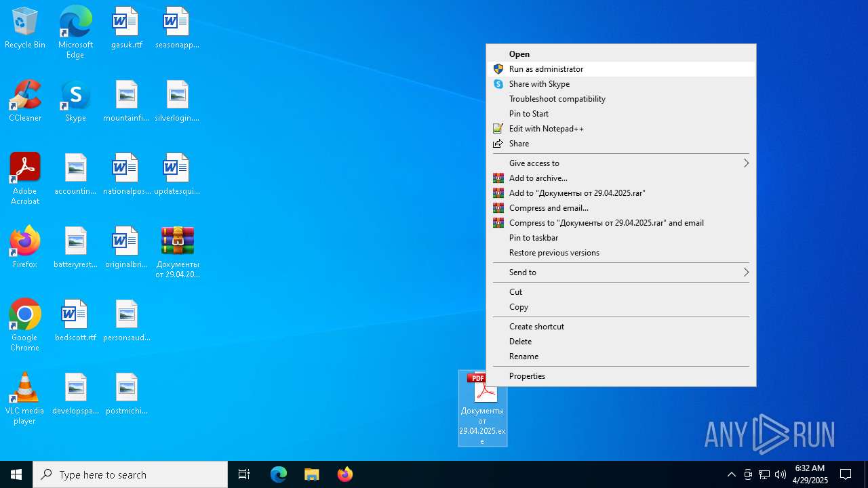
Task: Select the seasonapp... Word document icon
Action: tap(177, 28)
